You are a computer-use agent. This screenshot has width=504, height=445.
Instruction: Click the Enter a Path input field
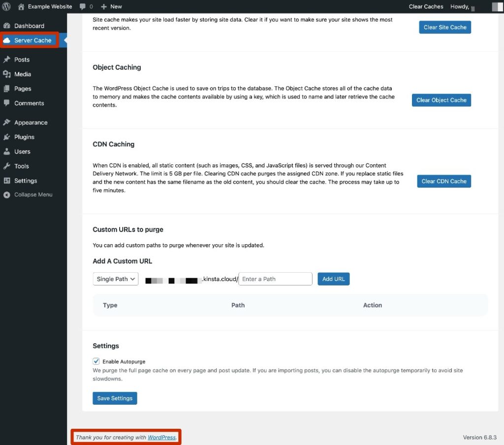click(x=275, y=279)
